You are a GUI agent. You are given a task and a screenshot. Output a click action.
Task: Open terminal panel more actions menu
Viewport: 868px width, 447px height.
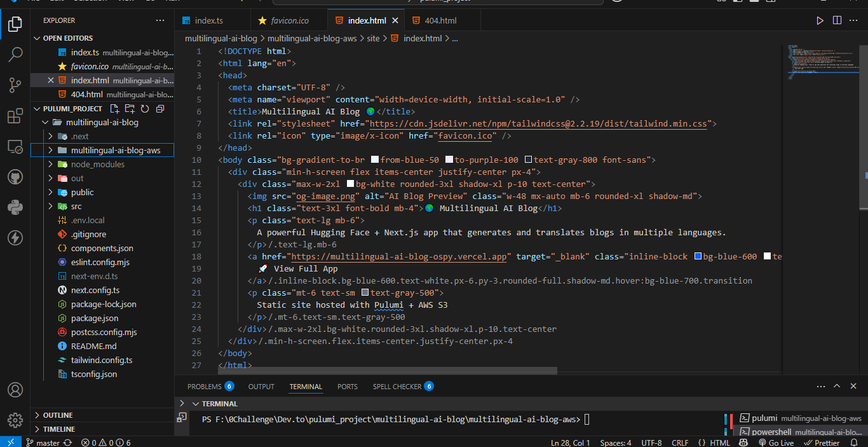coord(820,386)
